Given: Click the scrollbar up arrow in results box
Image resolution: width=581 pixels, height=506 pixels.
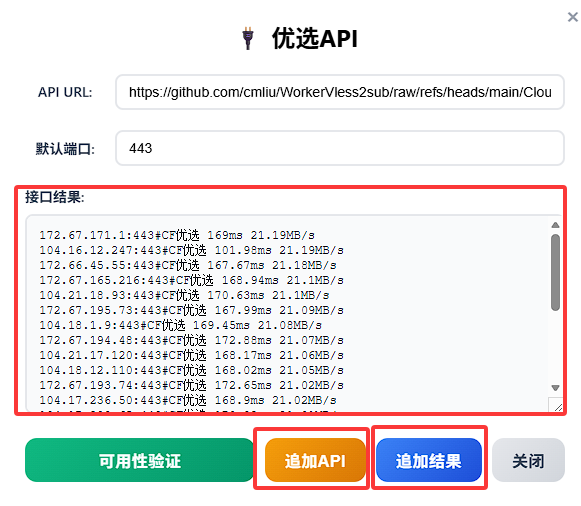Looking at the screenshot, I should pos(555,225).
